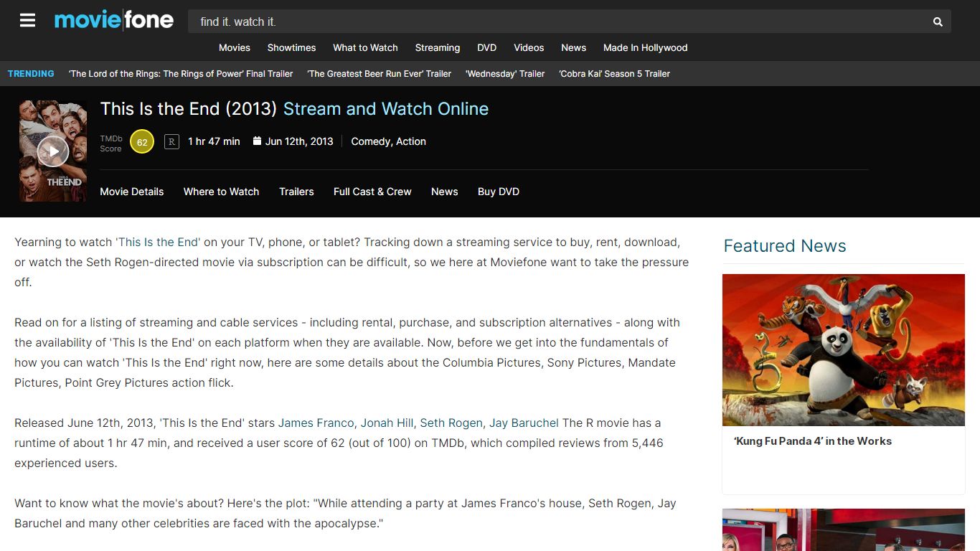980x551 pixels.
Task: Play the trailer on the poster
Action: coord(53,151)
